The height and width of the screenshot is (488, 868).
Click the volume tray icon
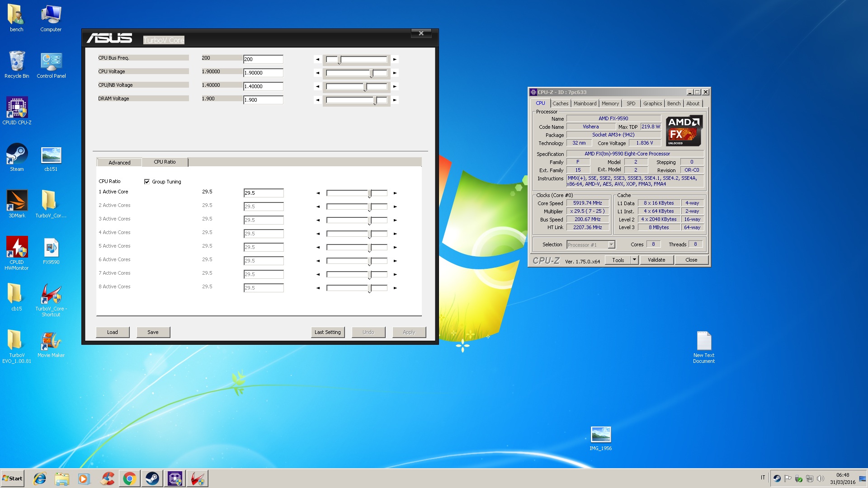(x=821, y=479)
